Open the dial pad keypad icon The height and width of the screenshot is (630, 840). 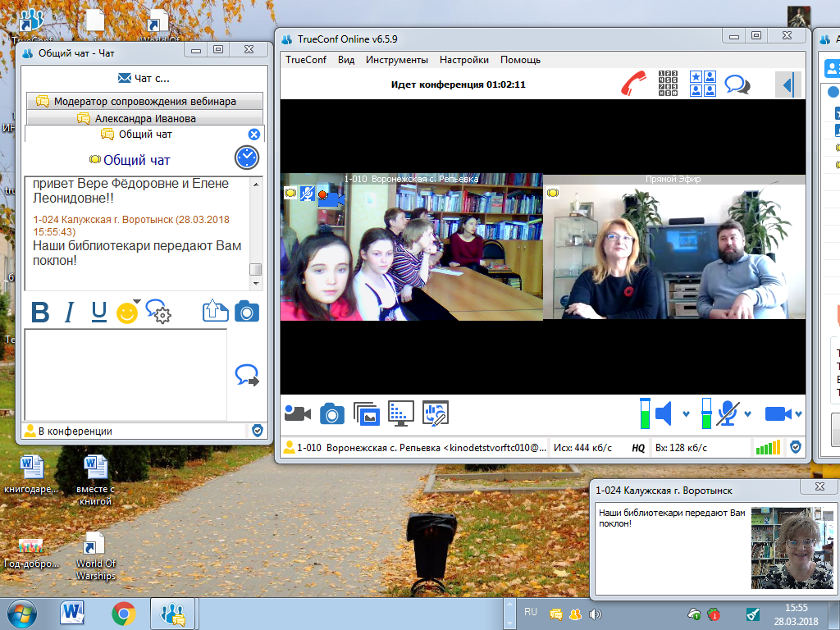pyautogui.click(x=668, y=84)
